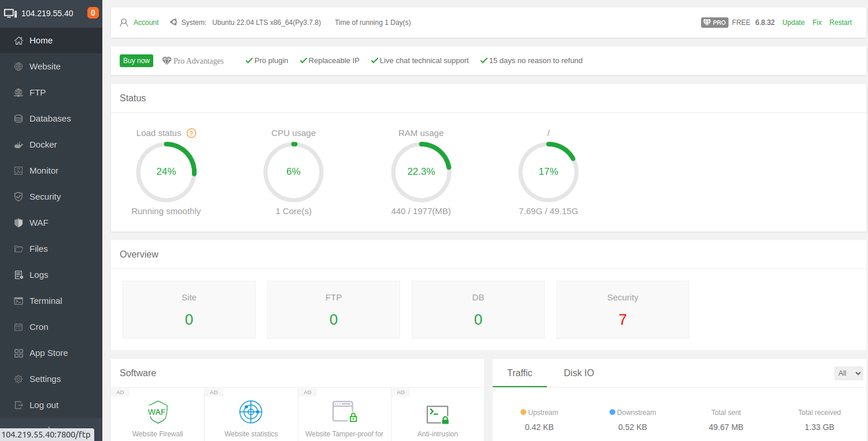Click the orange notification badge
The height and width of the screenshot is (441, 868).
click(x=93, y=13)
